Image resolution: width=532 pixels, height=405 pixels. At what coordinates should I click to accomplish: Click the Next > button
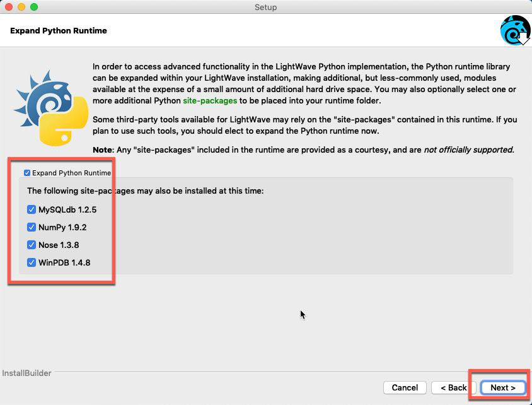pyautogui.click(x=503, y=388)
